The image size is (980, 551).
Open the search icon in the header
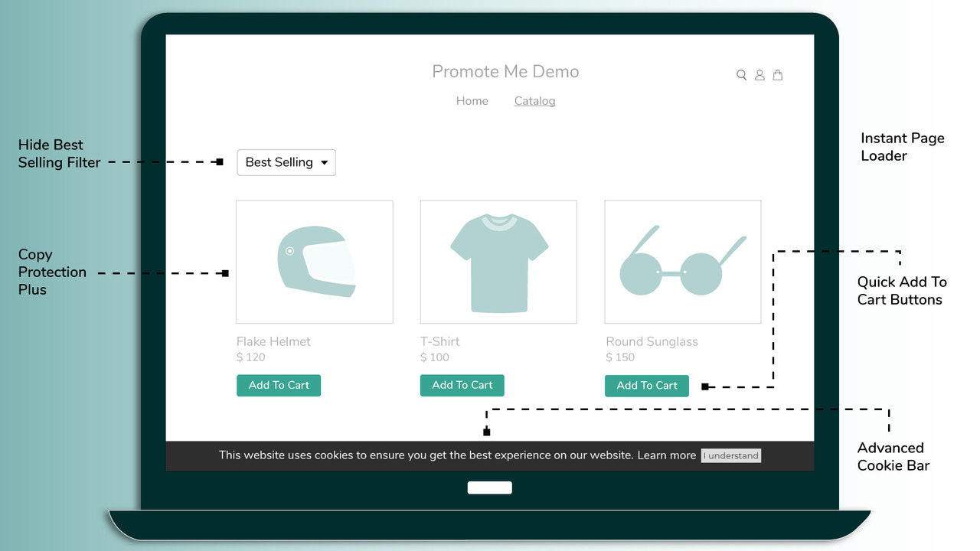click(741, 74)
